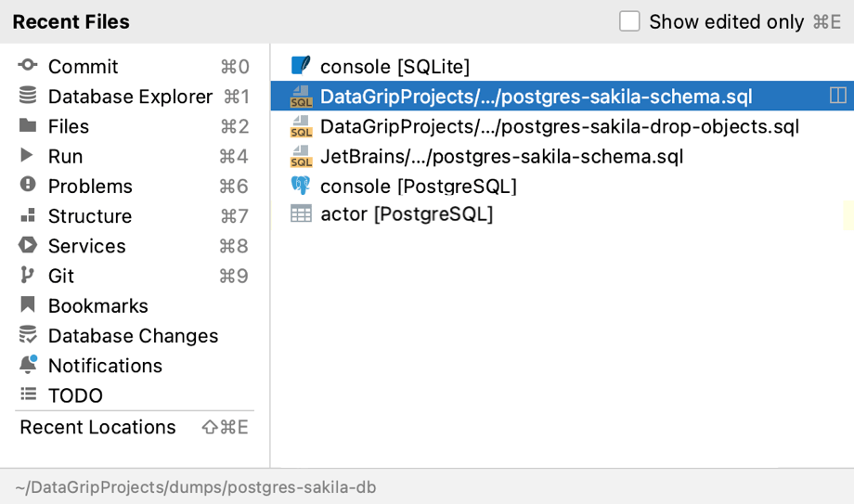Screen dimensions: 854x504
Task: Click the Bookmarks flag icon
Action: click(x=27, y=304)
